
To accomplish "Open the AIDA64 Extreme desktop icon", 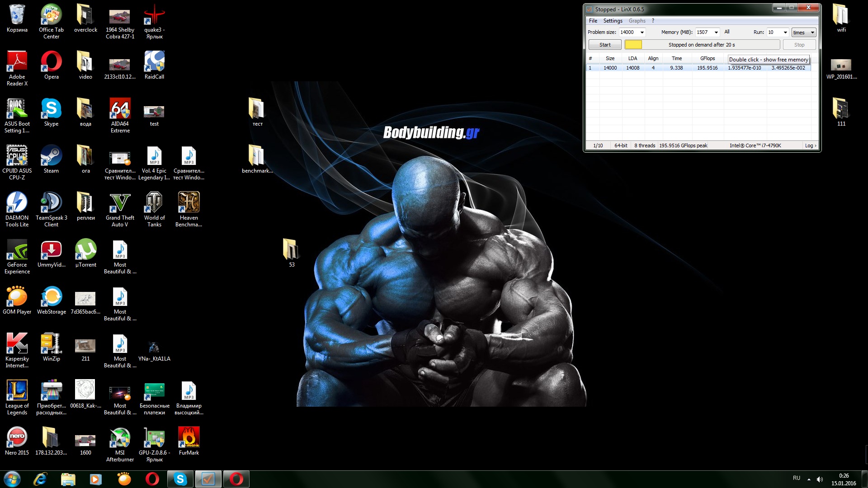I will coord(120,111).
